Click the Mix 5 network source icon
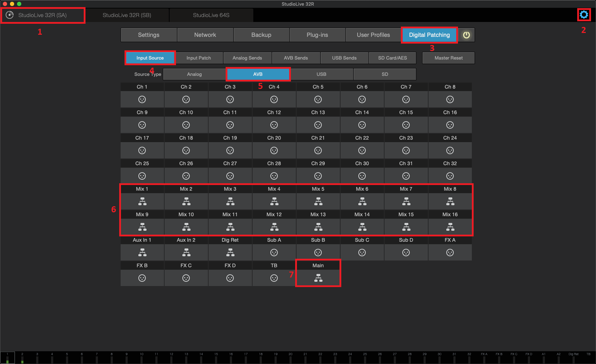The height and width of the screenshot is (364, 596). 318,201
